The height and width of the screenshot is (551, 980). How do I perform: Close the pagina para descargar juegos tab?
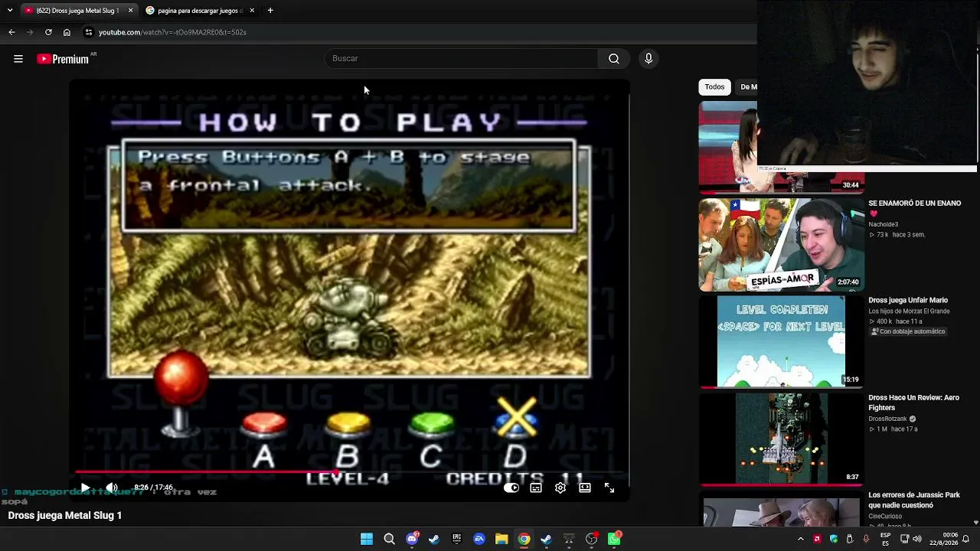pos(251,11)
